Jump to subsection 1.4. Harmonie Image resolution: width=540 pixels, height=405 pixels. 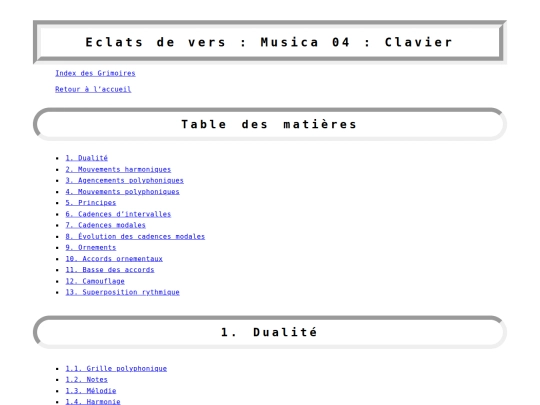tap(93, 402)
